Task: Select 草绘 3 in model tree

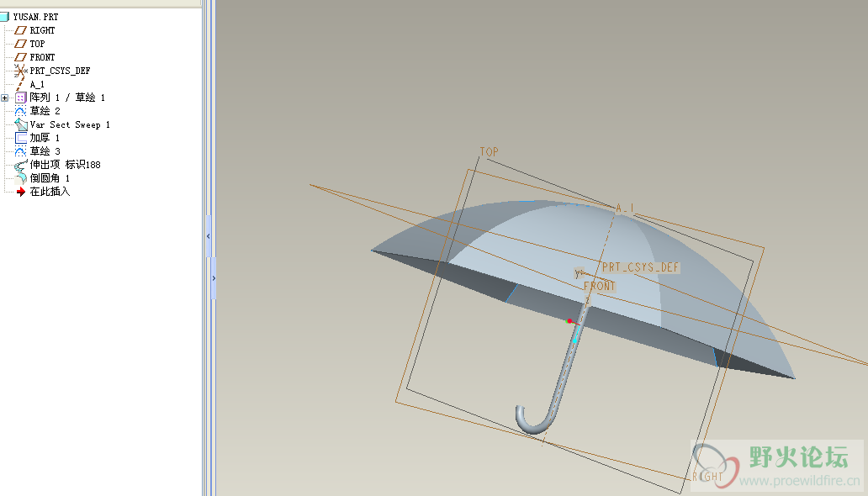Action: 45,151
